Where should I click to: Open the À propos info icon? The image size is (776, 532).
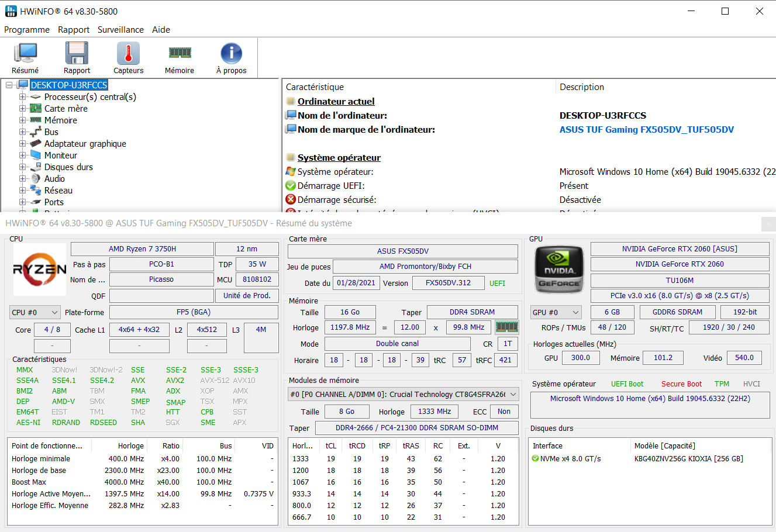coord(231,54)
